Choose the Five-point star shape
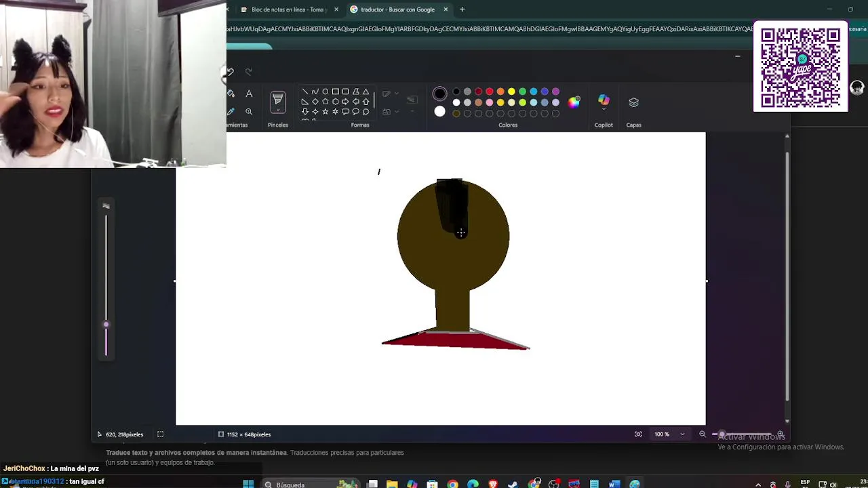Screen dimensions: 868x488 tap(325, 112)
